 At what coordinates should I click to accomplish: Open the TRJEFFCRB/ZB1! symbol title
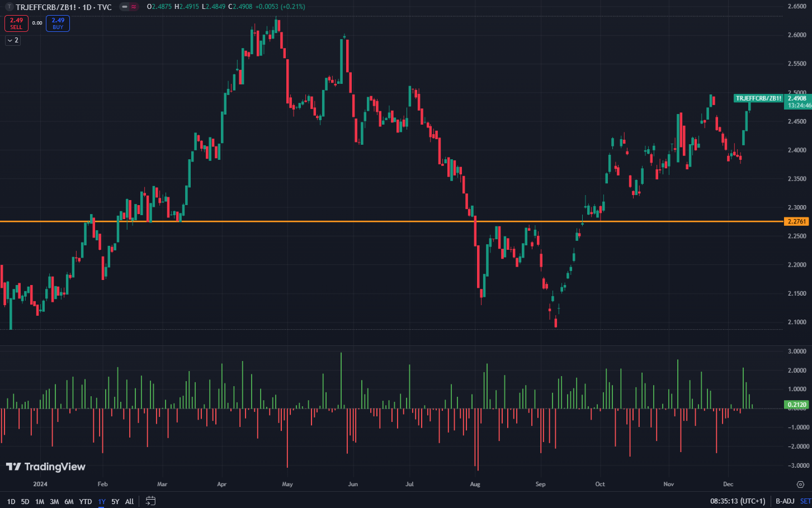coord(64,7)
